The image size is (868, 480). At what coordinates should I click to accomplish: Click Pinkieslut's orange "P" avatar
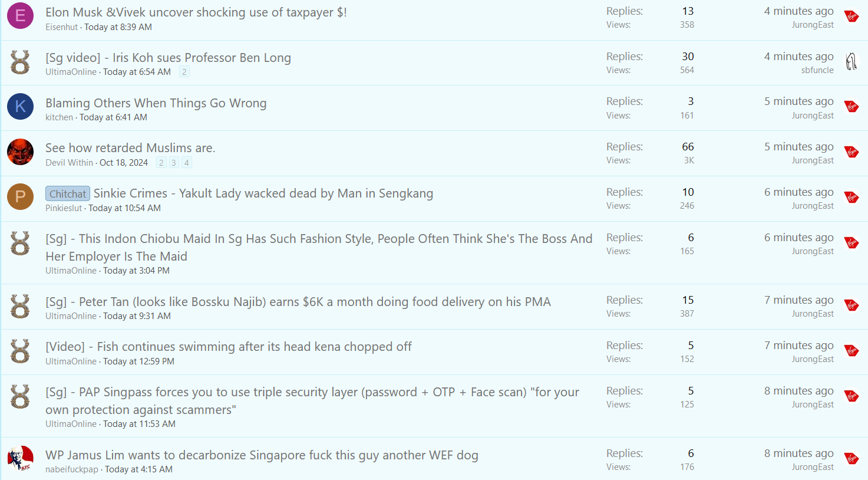tap(20, 197)
